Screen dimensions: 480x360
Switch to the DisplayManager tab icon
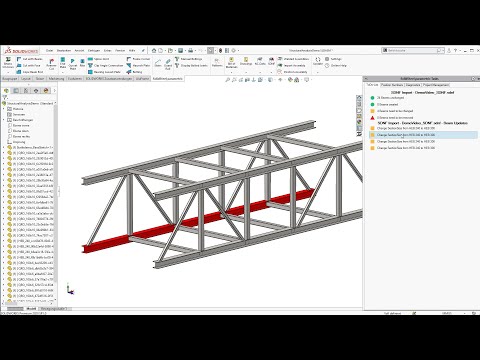pos(46,90)
